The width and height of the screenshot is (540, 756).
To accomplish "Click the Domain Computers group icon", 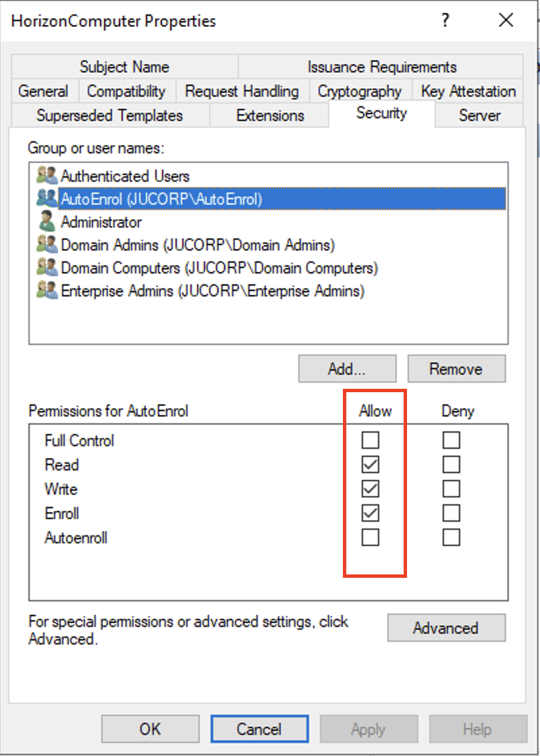I will click(47, 268).
